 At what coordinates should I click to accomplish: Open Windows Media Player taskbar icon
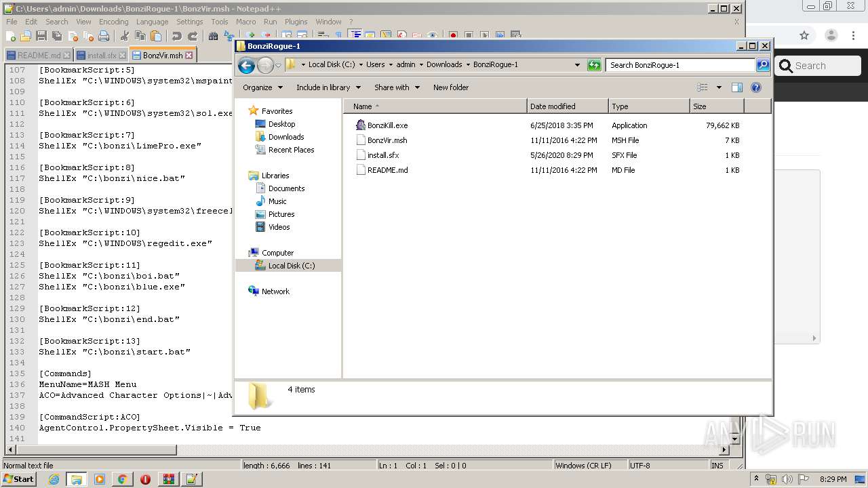[x=99, y=479]
